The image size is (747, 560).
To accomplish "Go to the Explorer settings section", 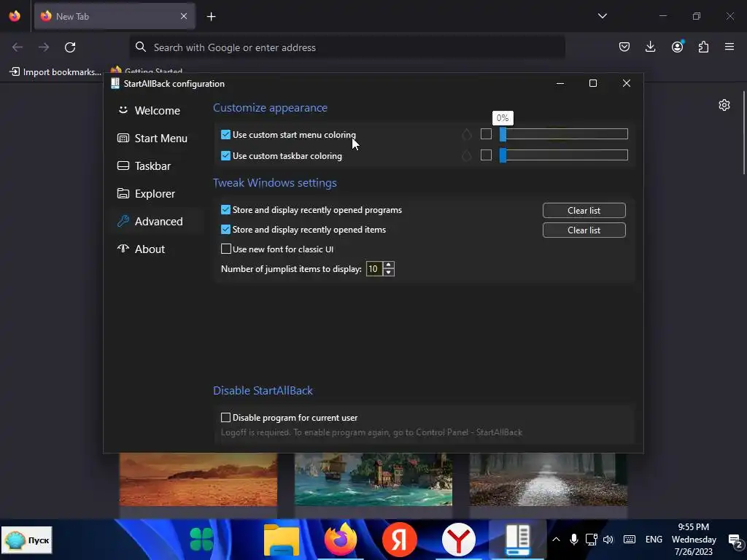I will (x=146, y=193).
